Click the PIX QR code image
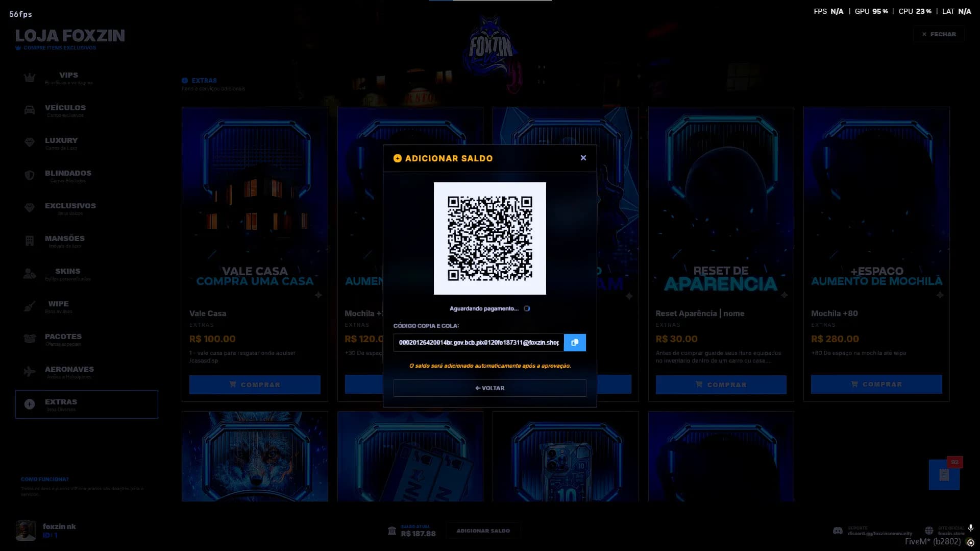 (x=490, y=238)
